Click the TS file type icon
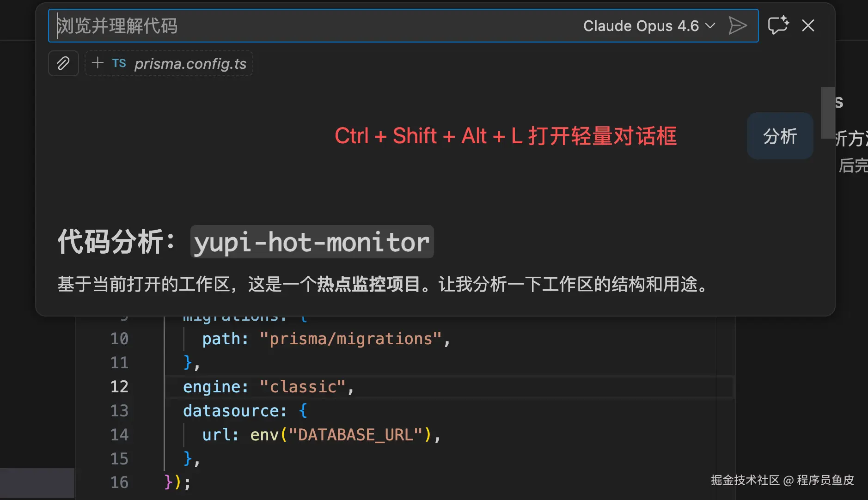Screen dimensions: 868x500 [x=119, y=63]
